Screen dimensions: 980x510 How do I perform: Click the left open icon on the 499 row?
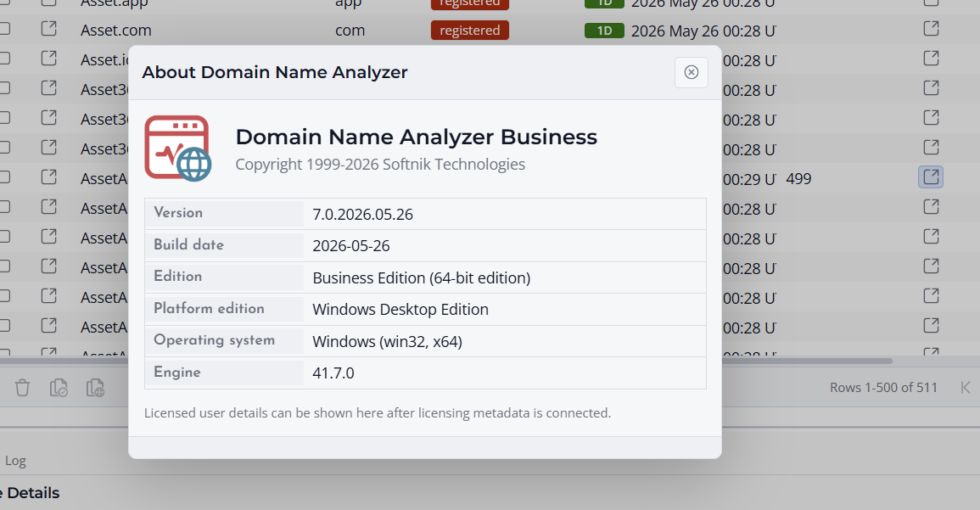[48, 177]
